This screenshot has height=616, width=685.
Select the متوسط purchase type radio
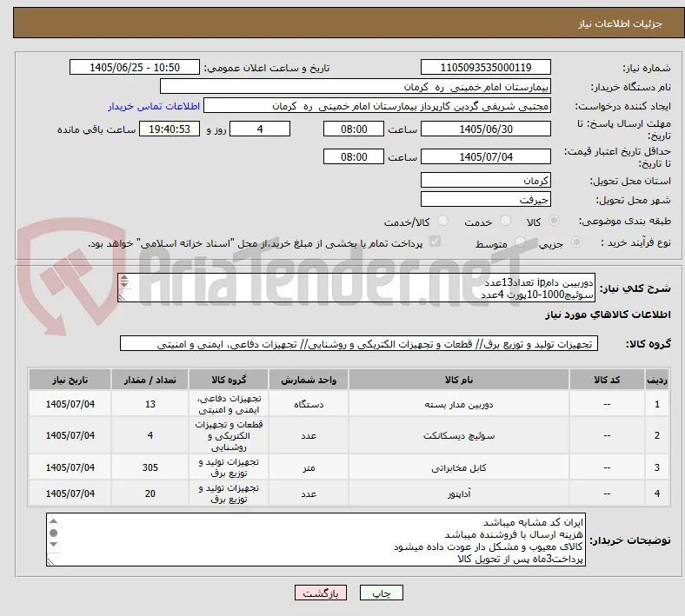520,242
